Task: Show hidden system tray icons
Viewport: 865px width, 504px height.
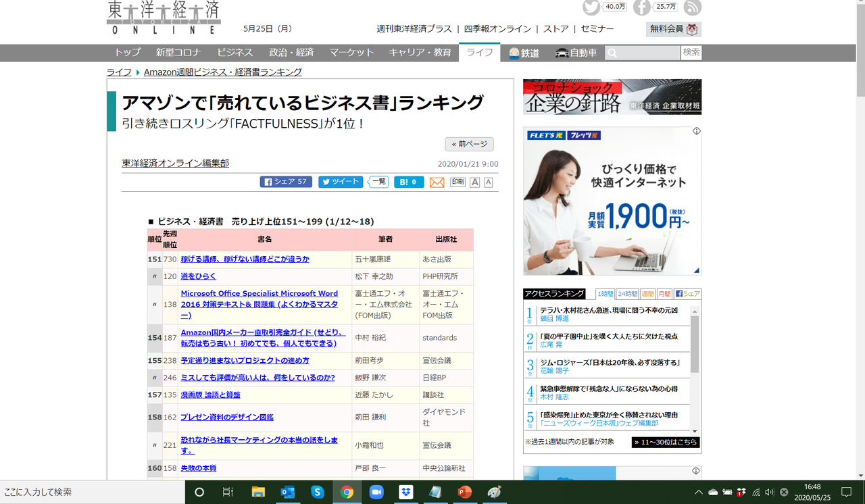Action: [699, 492]
